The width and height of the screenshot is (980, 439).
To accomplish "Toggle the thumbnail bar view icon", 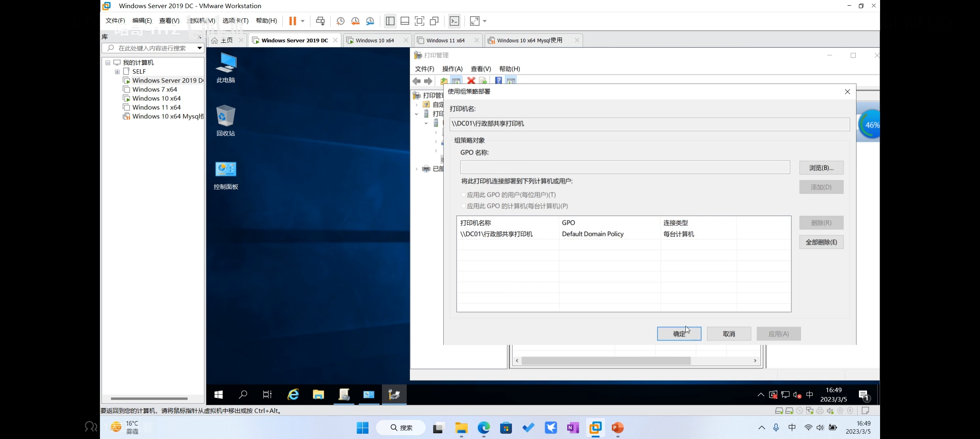I will click(x=405, y=21).
